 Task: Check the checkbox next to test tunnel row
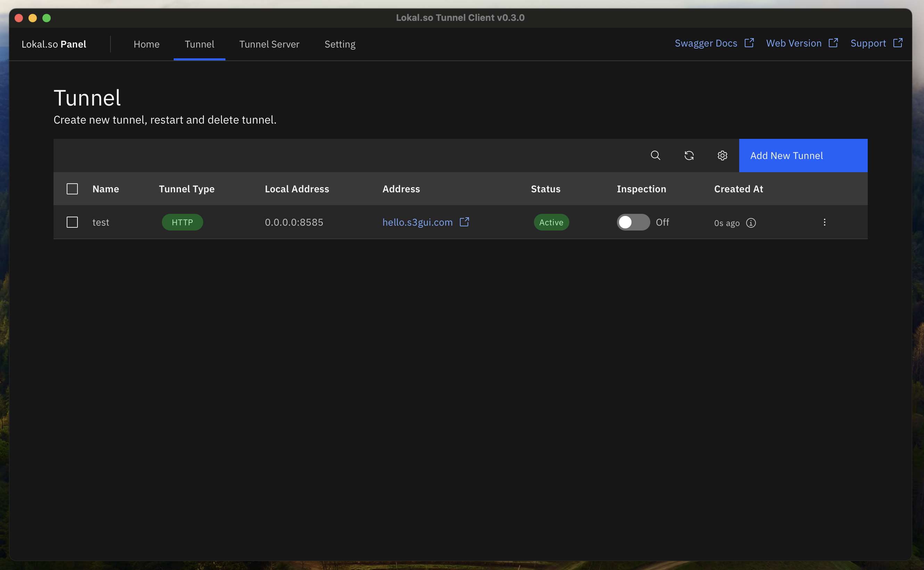coord(72,222)
